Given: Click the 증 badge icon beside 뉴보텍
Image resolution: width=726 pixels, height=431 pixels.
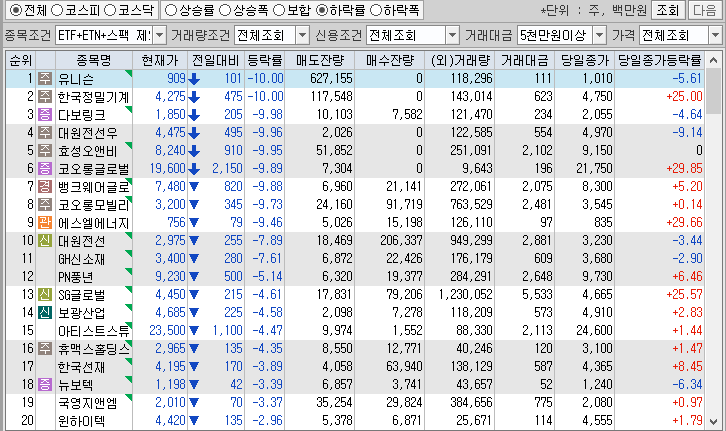Looking at the screenshot, I should (45, 384).
